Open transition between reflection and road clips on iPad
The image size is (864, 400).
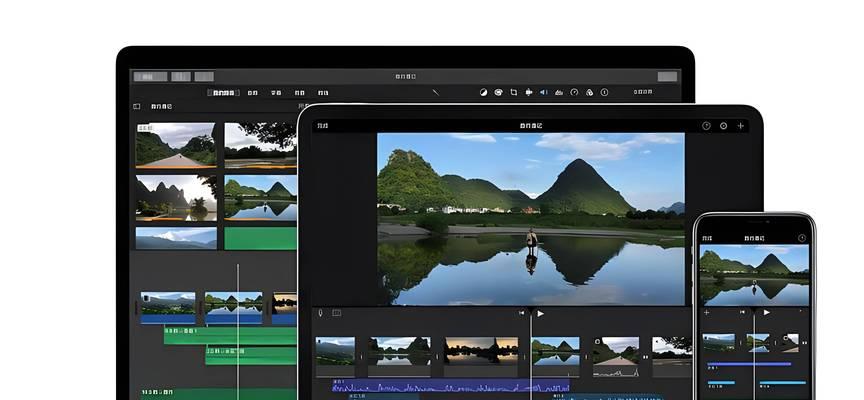click(x=586, y=357)
